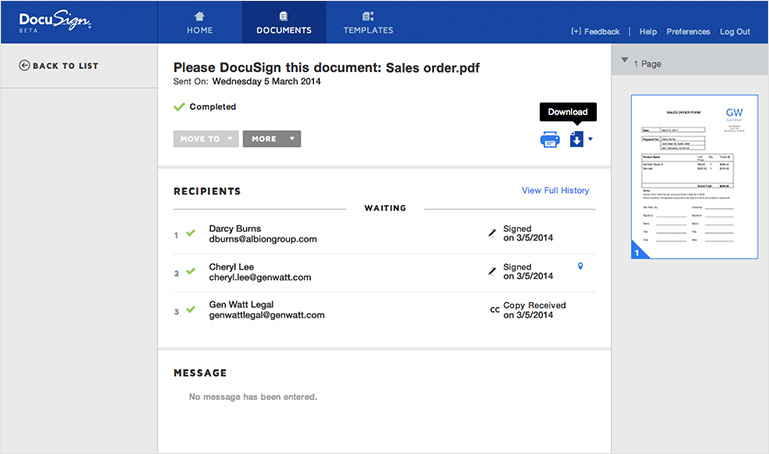Viewport: 769px width, 454px height.
Task: Click the Home house icon
Action: pos(200,16)
